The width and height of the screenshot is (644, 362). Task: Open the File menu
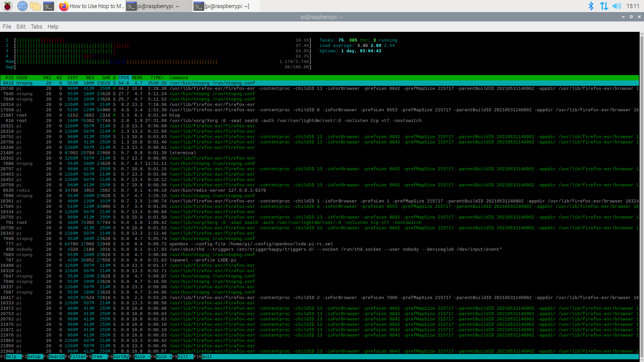point(7,26)
